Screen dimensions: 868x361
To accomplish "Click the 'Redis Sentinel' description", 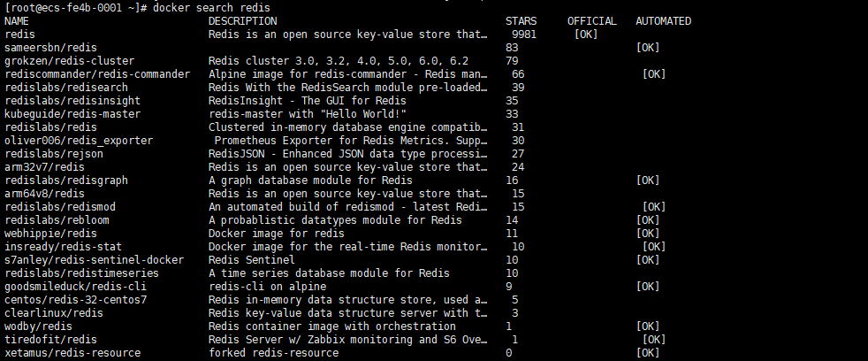I will (x=251, y=260).
